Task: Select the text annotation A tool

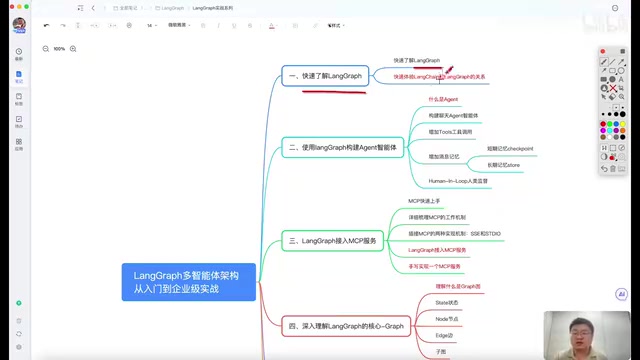Action: (621, 79)
